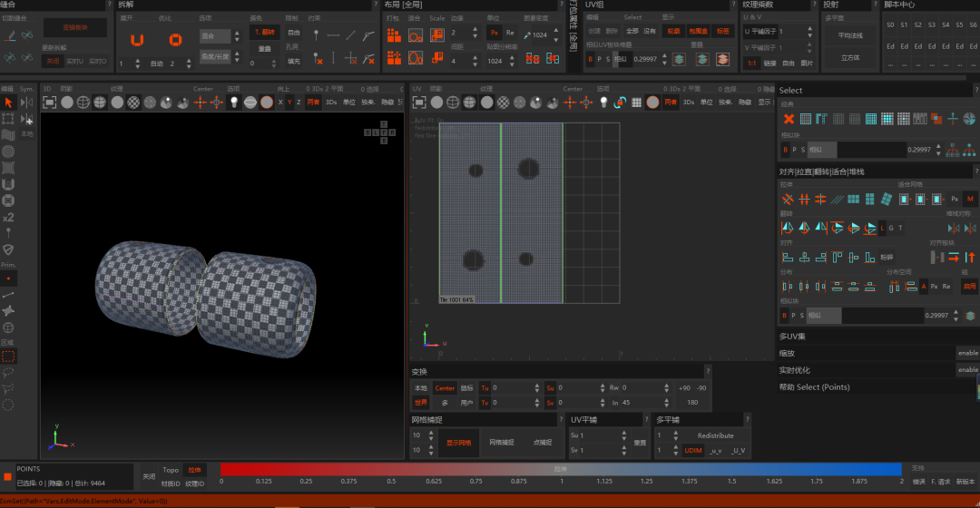The width and height of the screenshot is (980, 508).
Task: Click the 拉伸 stretch color gradient bar
Action: [x=561, y=469]
